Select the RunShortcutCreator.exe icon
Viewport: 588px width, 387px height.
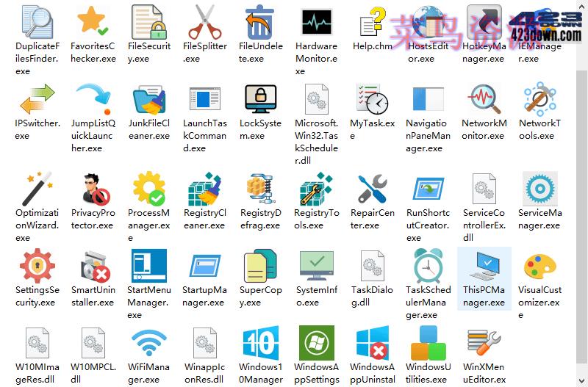pyautogui.click(x=428, y=189)
